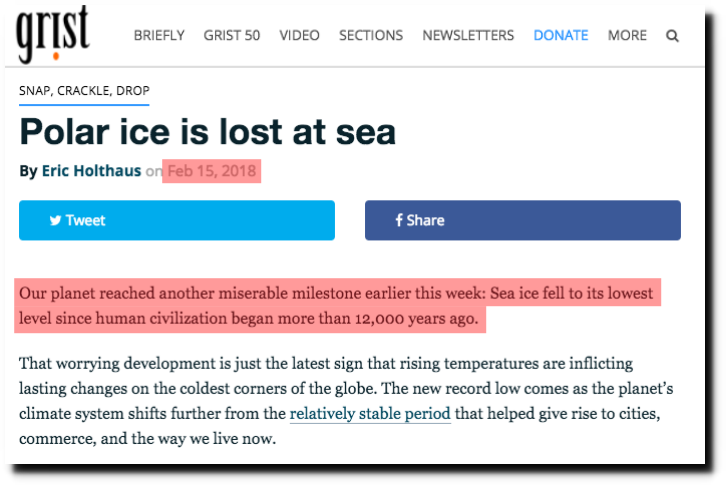Click the Donate link

(x=561, y=35)
